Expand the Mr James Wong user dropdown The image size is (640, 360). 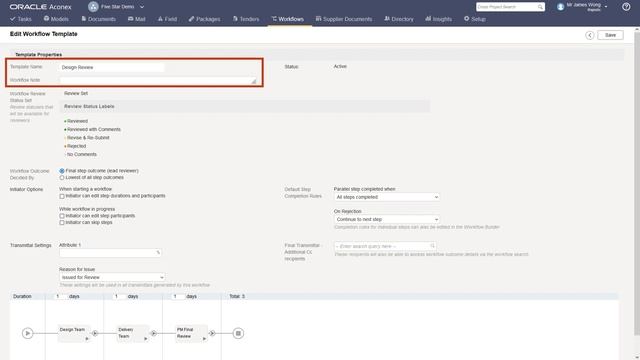(x=606, y=7)
